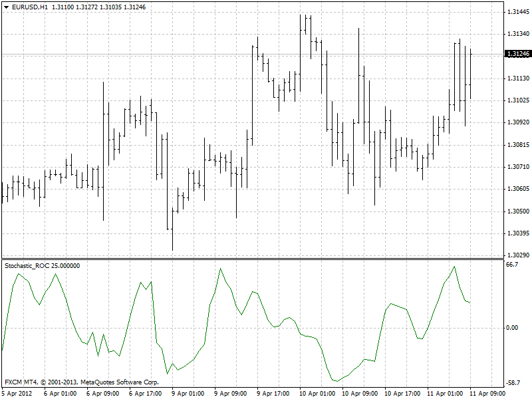
Task: Click the time axis label 11 Apr 01:00
Action: click(445, 394)
